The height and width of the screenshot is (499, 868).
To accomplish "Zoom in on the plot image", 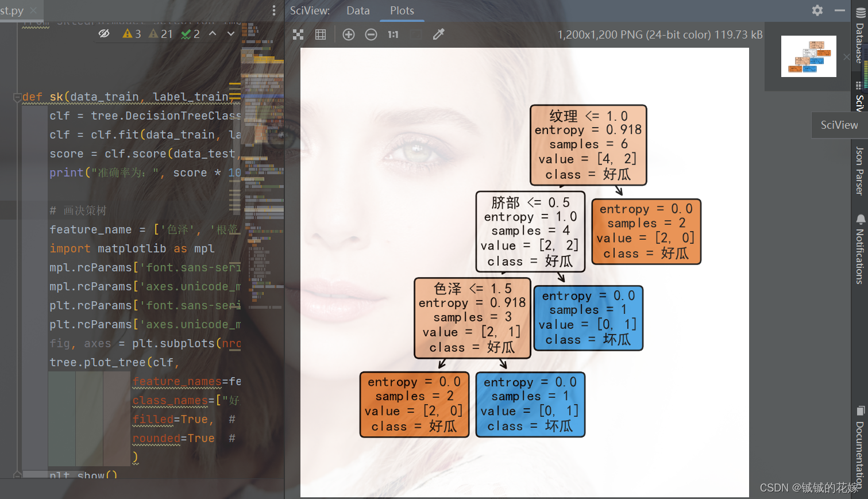I will 349,34.
